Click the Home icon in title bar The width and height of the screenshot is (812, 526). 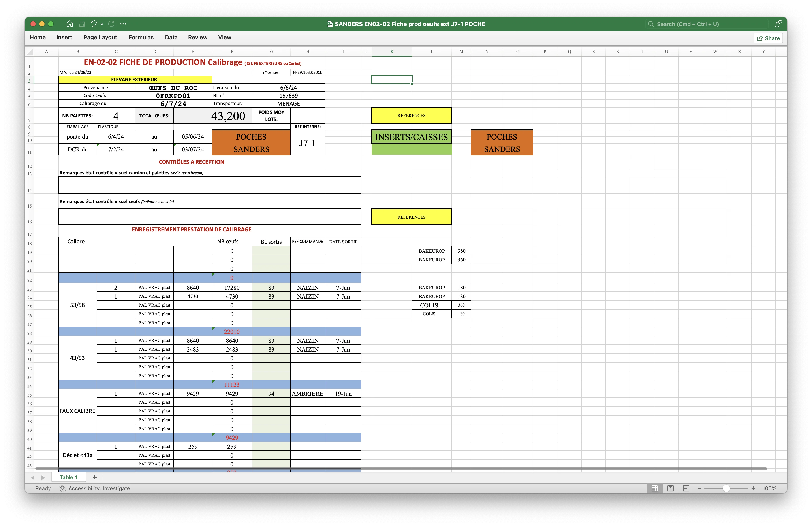(x=70, y=24)
